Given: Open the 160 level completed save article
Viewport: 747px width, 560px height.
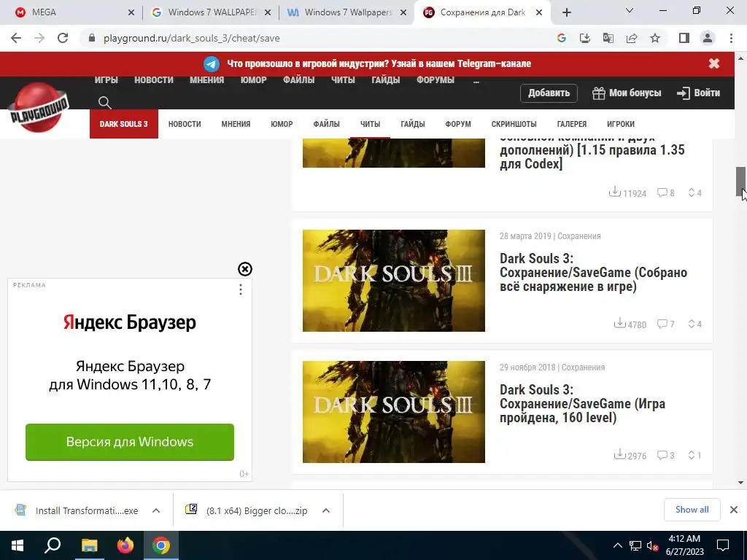Looking at the screenshot, I should point(582,403).
